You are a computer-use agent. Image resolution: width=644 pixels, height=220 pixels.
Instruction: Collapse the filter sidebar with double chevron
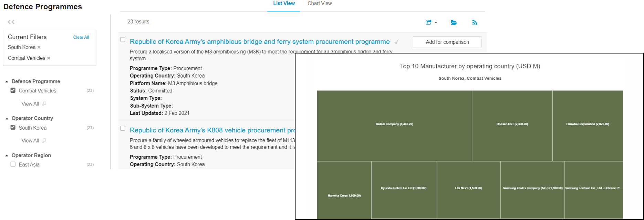coord(11,22)
